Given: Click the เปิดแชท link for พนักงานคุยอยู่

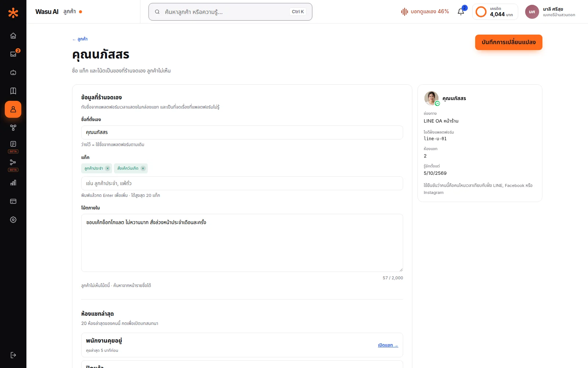Looking at the screenshot, I should point(388,345).
